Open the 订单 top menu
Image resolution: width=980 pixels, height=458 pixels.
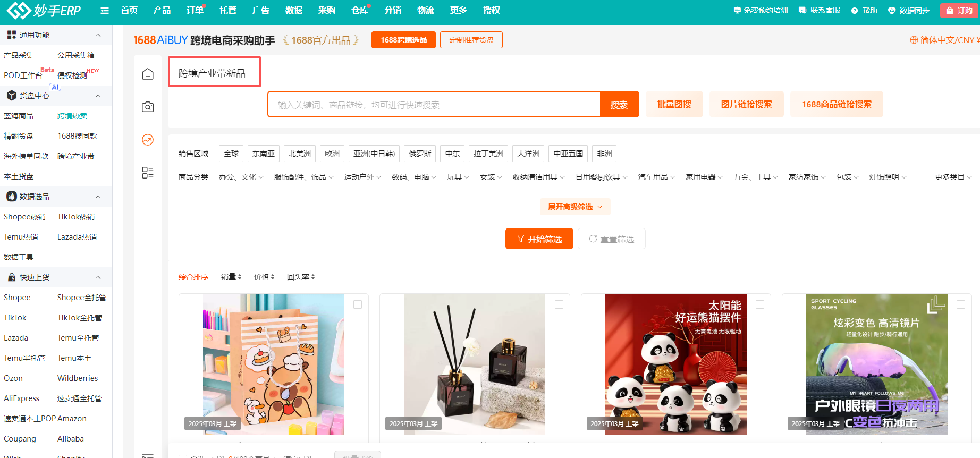195,11
